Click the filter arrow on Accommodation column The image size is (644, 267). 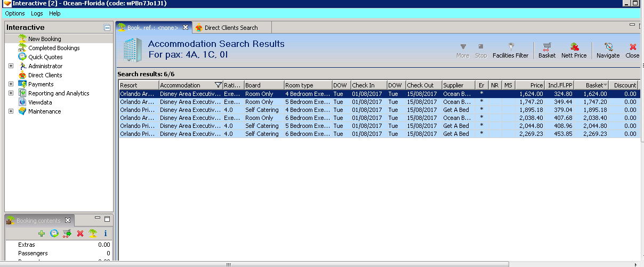tap(218, 85)
